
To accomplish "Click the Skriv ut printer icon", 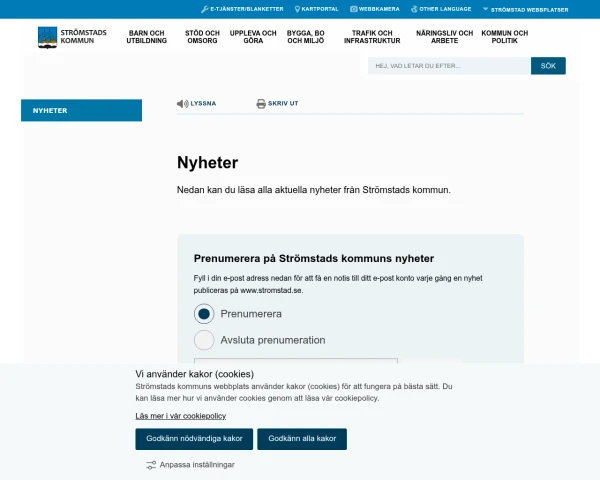I will pos(261,103).
